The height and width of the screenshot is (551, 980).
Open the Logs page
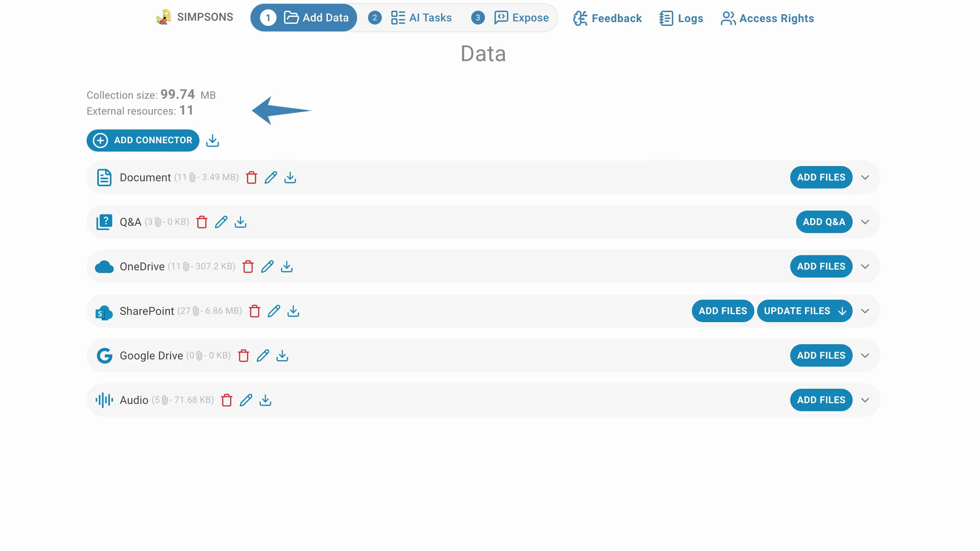(681, 18)
